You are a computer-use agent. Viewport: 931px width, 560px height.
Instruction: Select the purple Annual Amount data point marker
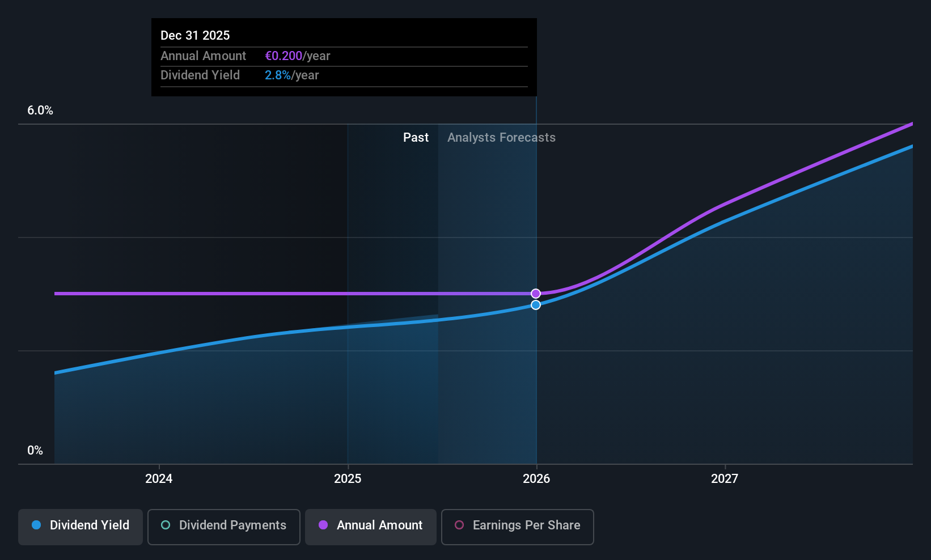click(x=536, y=294)
